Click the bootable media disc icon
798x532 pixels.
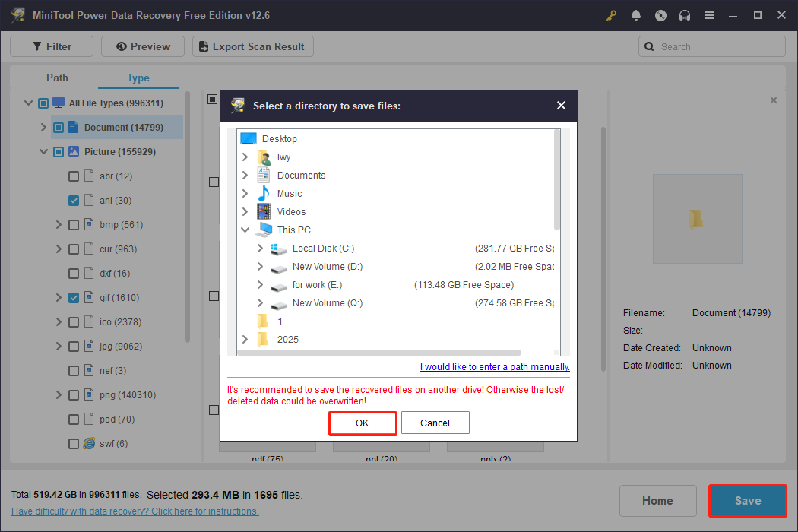click(660, 15)
